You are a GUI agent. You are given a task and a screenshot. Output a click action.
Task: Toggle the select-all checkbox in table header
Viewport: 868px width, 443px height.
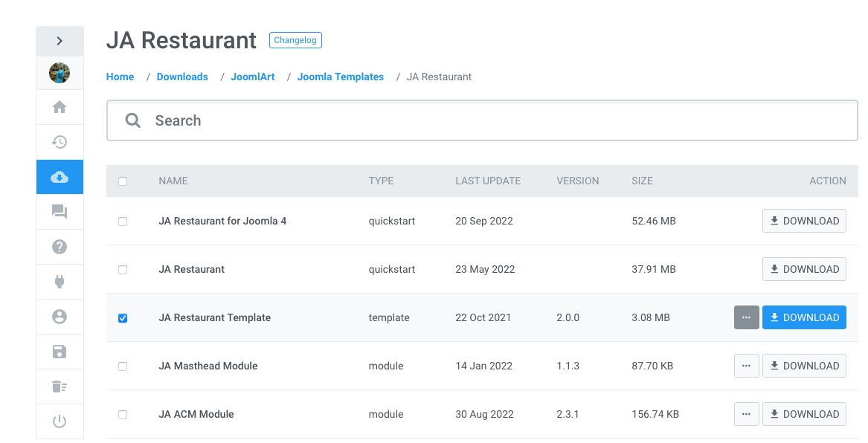[123, 181]
